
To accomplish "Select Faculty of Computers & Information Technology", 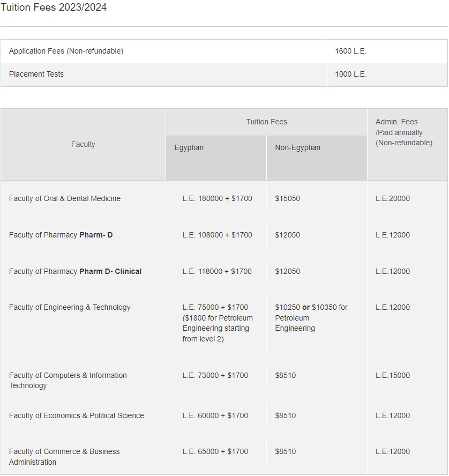I will (x=68, y=380).
